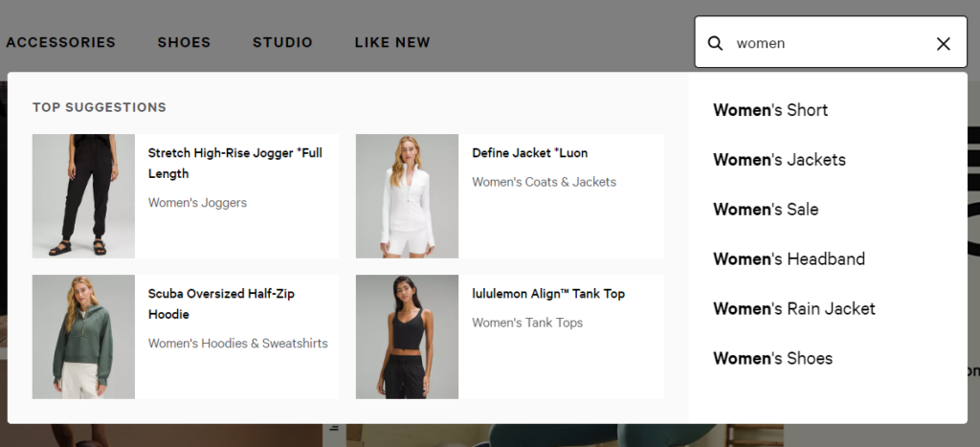Go to the Studio menu item

tap(282, 42)
